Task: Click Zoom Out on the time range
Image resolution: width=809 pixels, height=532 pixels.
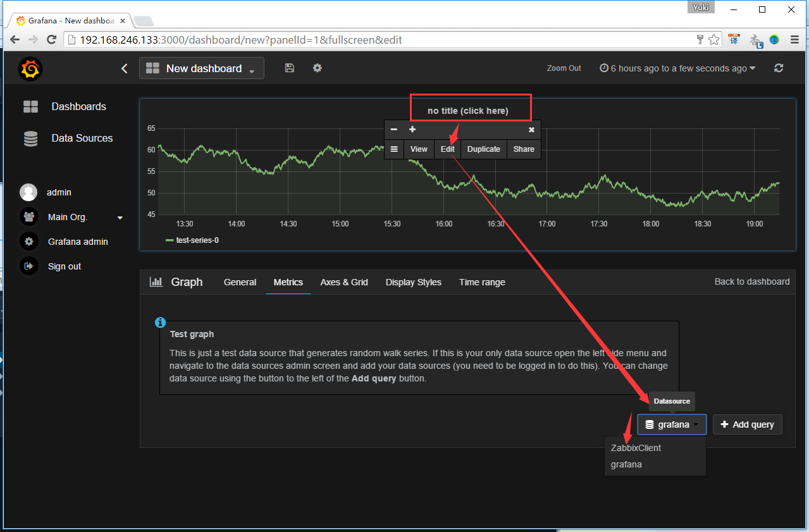Action: pos(564,68)
